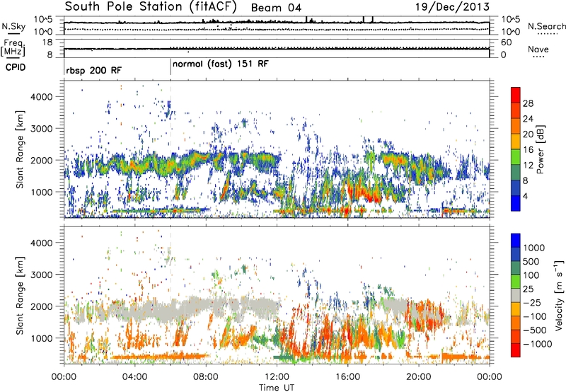Click the 'CPID' row label

pos(16,67)
